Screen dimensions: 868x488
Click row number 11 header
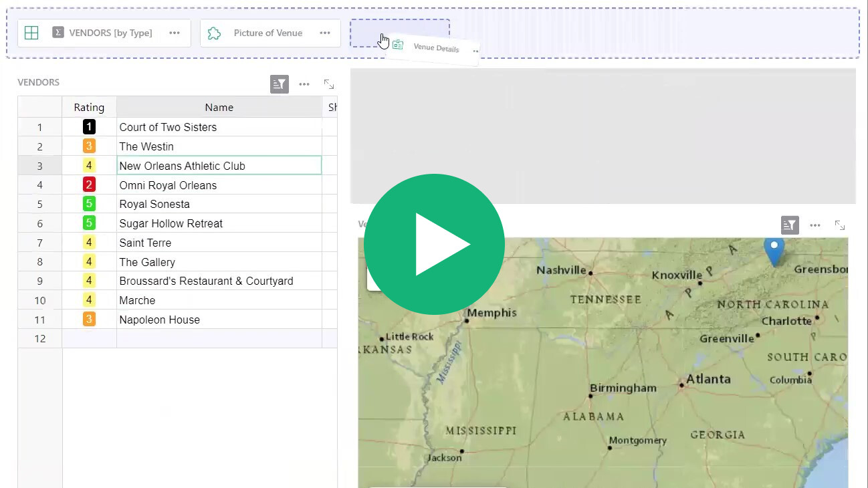pos(40,320)
